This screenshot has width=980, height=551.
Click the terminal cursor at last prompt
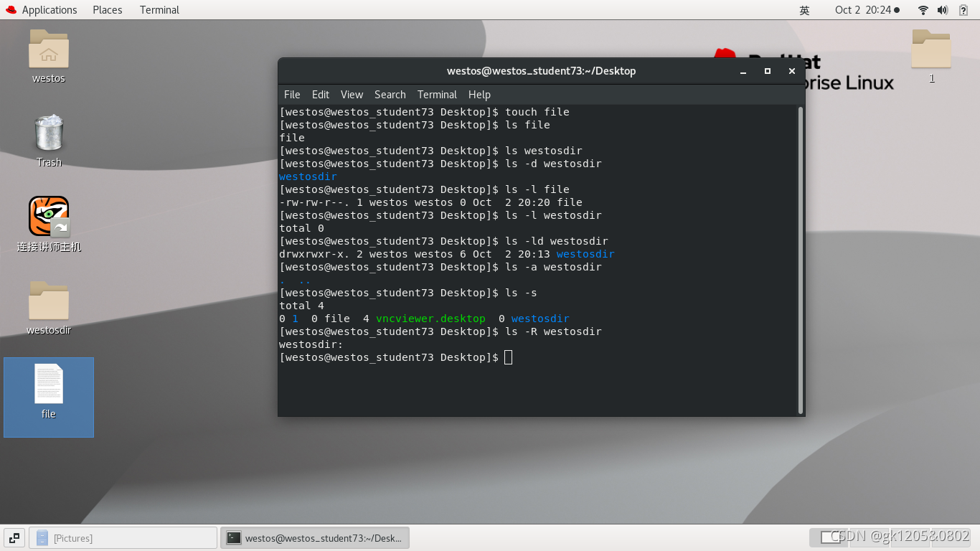pos(508,357)
